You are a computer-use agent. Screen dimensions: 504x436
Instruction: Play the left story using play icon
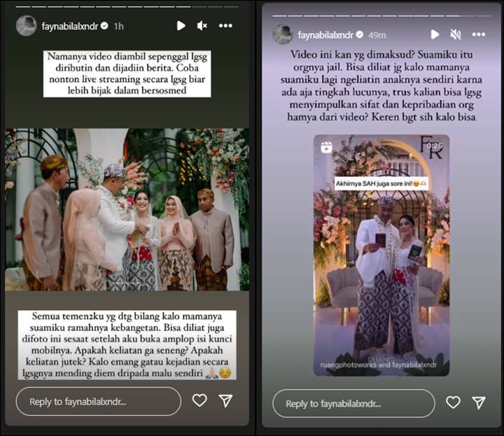(181, 26)
